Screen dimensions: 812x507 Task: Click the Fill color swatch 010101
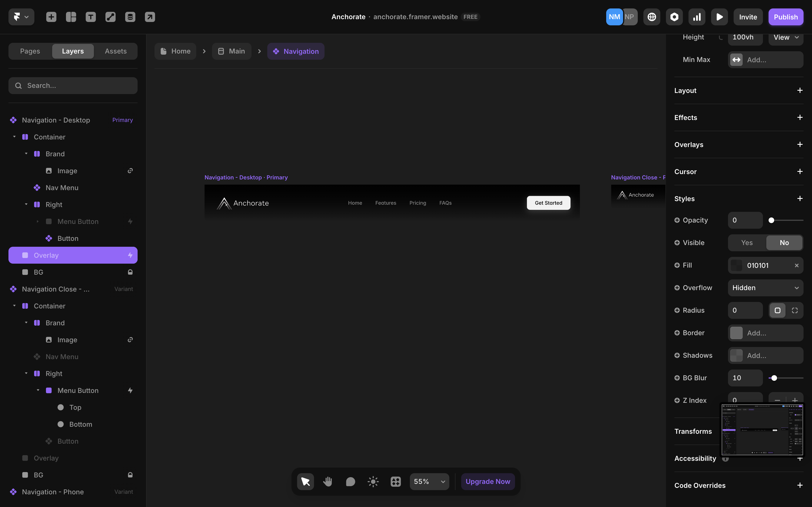point(736,265)
